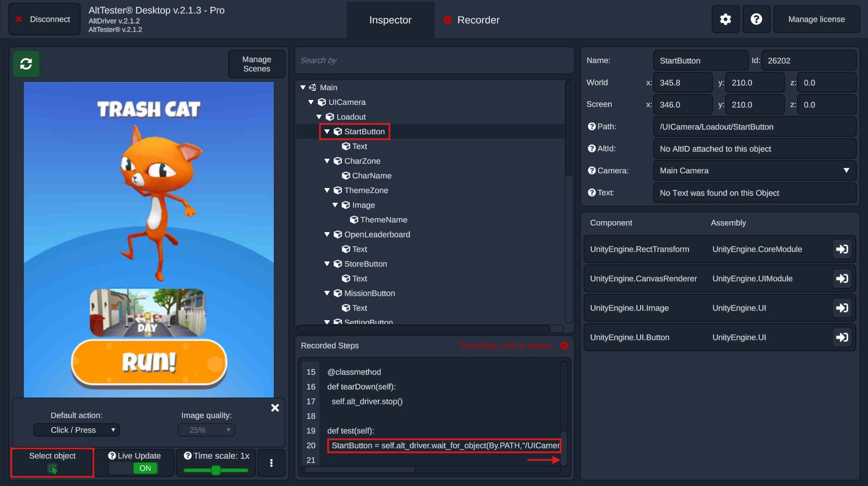The width and height of the screenshot is (868, 486).
Task: Collapse the CharZone tree node
Action: 327,161
